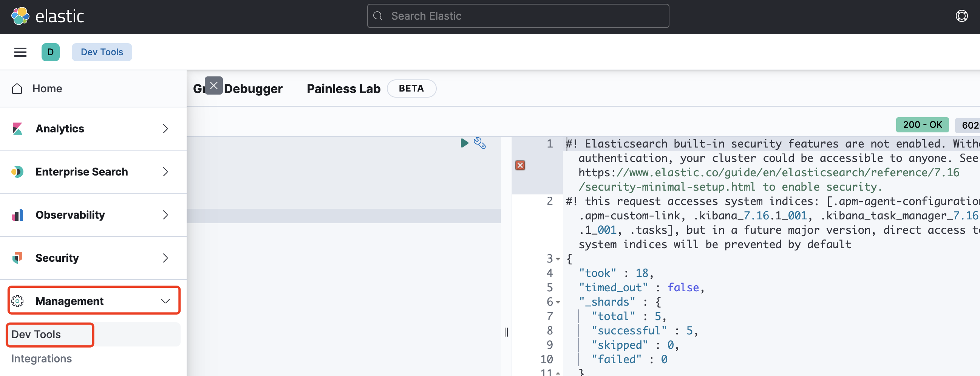980x376 pixels.
Task: Click the BETA badge
Action: click(411, 89)
